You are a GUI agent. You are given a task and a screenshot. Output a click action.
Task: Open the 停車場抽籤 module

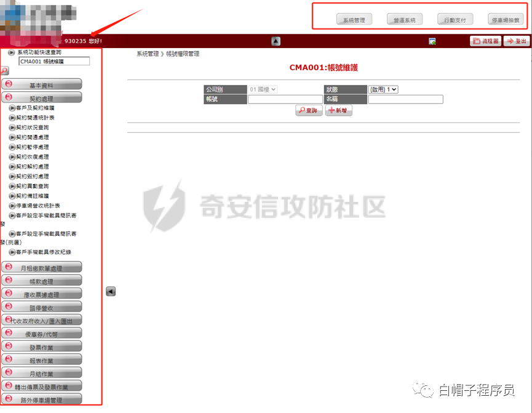(506, 20)
